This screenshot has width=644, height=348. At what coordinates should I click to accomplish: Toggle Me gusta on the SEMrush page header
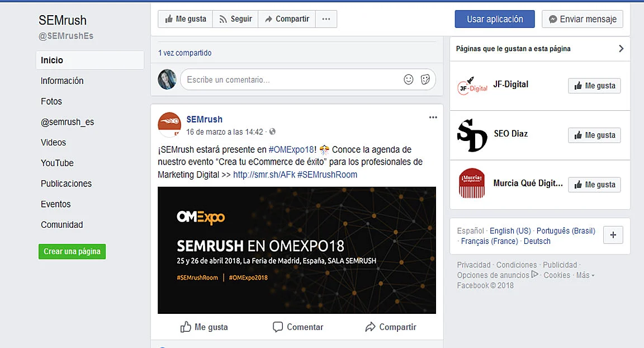[x=185, y=19]
